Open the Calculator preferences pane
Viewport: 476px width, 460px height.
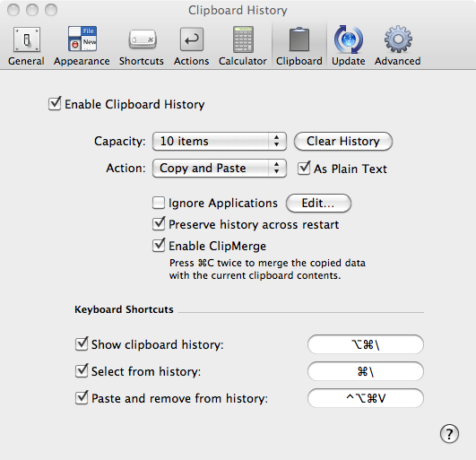243,46
